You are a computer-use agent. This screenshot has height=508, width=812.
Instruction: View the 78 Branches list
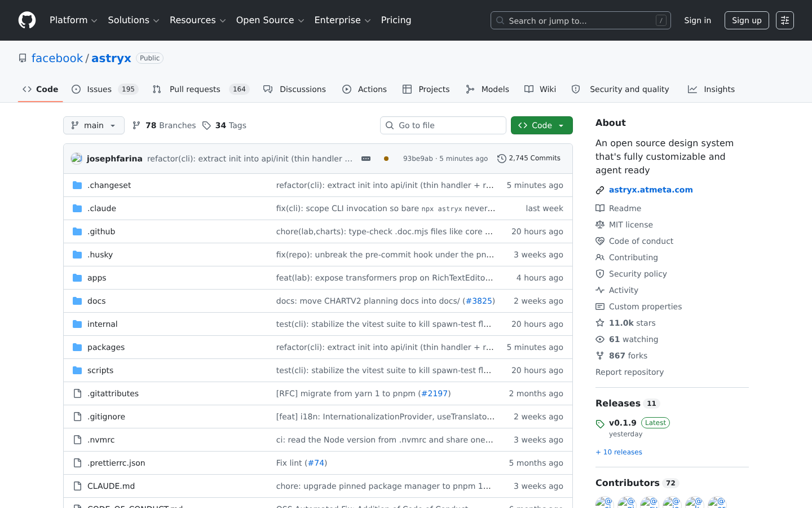[164, 125]
